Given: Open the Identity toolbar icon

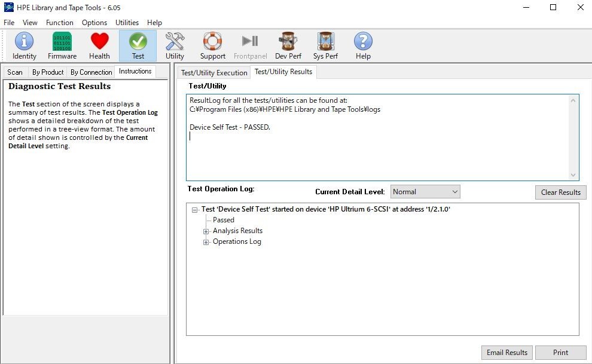Looking at the screenshot, I should coord(24,45).
